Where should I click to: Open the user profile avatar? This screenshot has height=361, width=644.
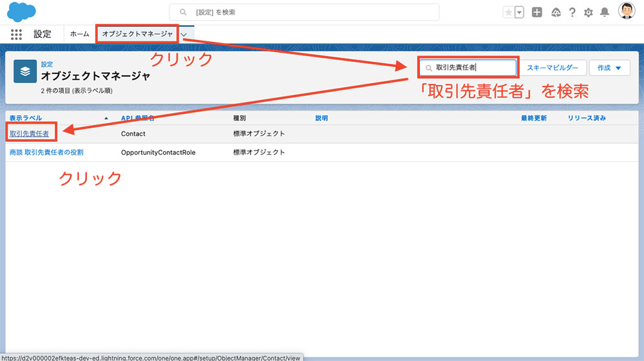tap(627, 11)
